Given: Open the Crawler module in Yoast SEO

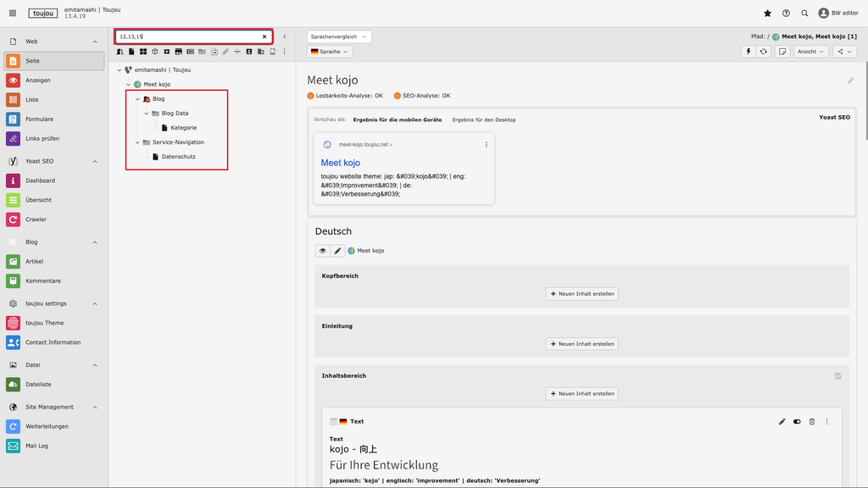Looking at the screenshot, I should click(37, 219).
